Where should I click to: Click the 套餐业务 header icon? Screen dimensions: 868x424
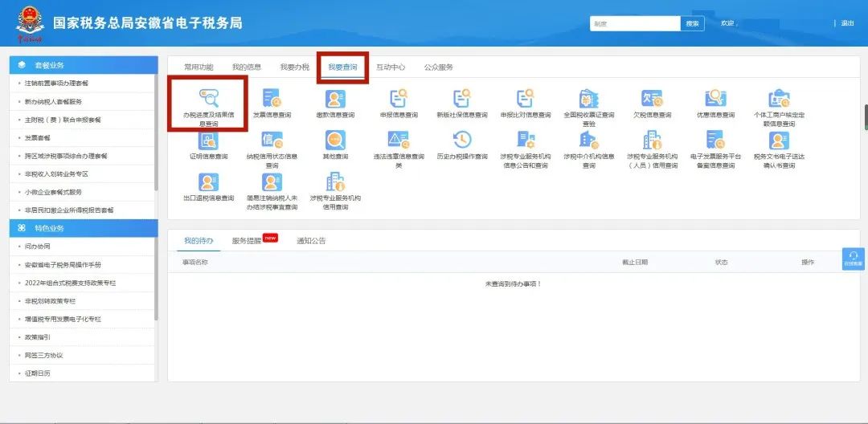click(x=22, y=65)
